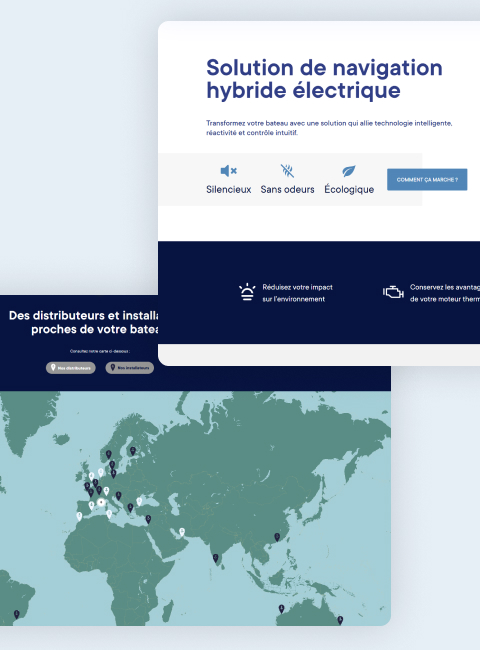The height and width of the screenshot is (650, 480).
Task: Open the dark map pin on China's southern coast
Action: coord(277,537)
